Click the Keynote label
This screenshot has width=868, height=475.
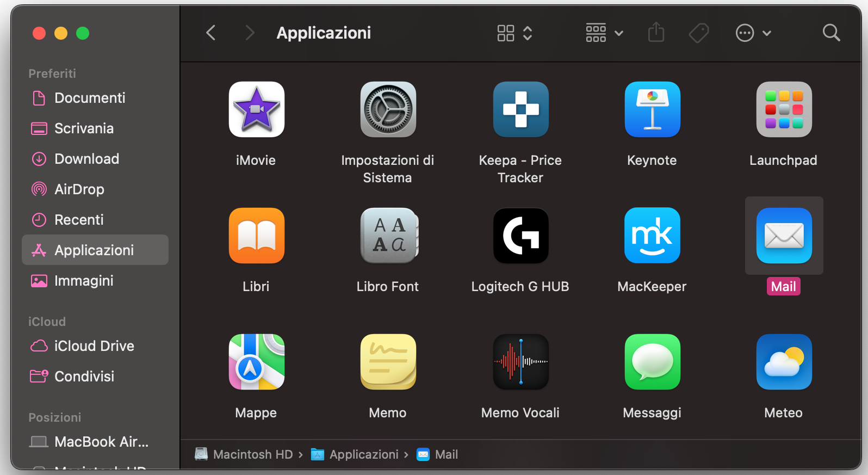click(652, 161)
